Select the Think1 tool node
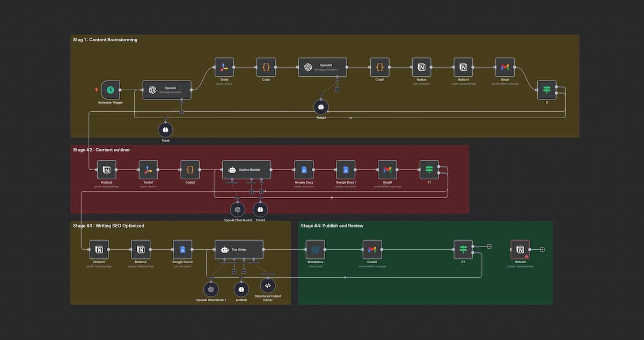Image resolution: width=644 pixels, height=340 pixels. pyautogui.click(x=321, y=106)
